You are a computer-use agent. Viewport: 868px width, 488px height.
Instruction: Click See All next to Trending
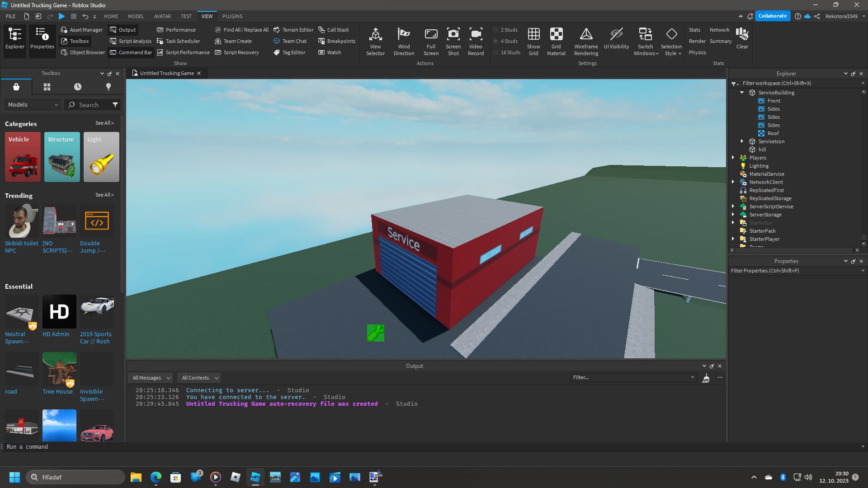(x=104, y=195)
